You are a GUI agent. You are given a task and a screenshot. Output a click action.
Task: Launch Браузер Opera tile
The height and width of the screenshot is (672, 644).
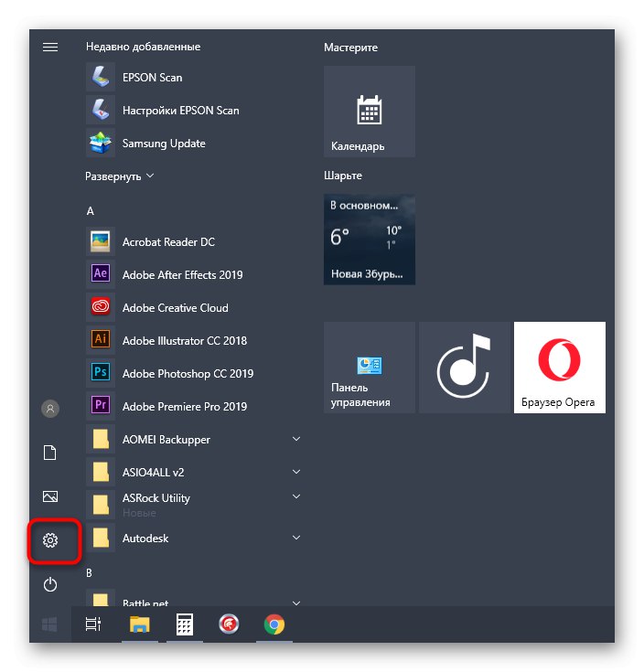(x=560, y=368)
